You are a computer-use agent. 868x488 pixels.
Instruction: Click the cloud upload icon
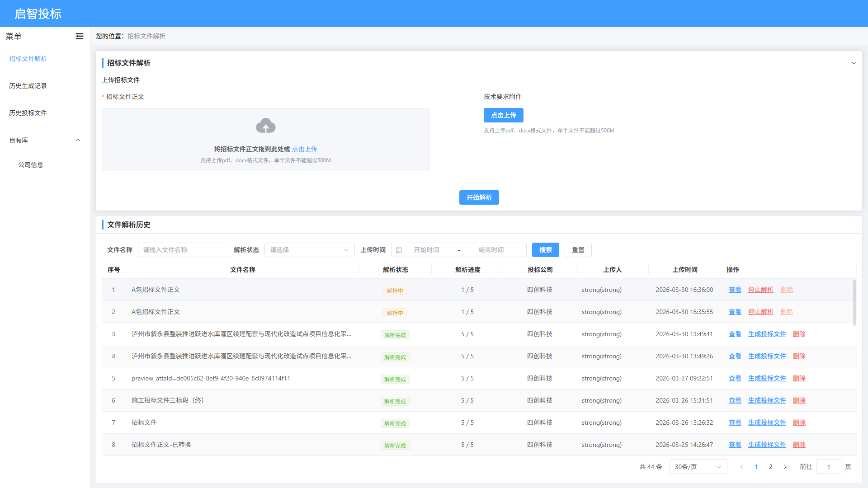(266, 126)
